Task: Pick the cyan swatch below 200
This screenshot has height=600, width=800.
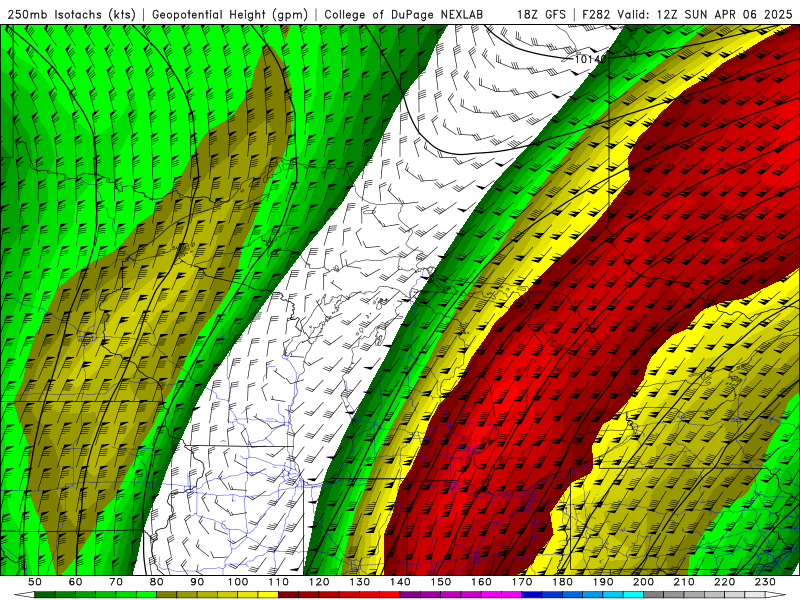Action: coord(633,595)
